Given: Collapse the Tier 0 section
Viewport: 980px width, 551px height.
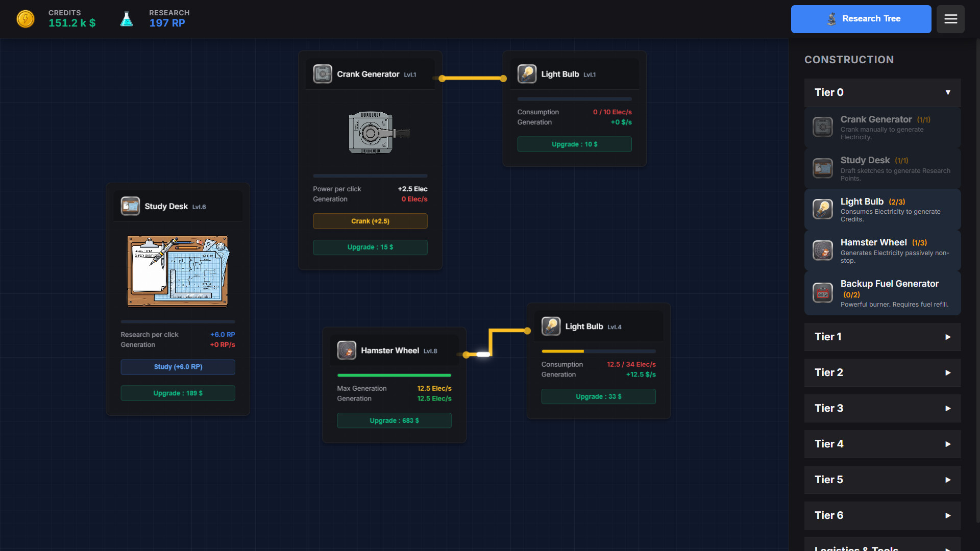Looking at the screenshot, I should point(883,92).
